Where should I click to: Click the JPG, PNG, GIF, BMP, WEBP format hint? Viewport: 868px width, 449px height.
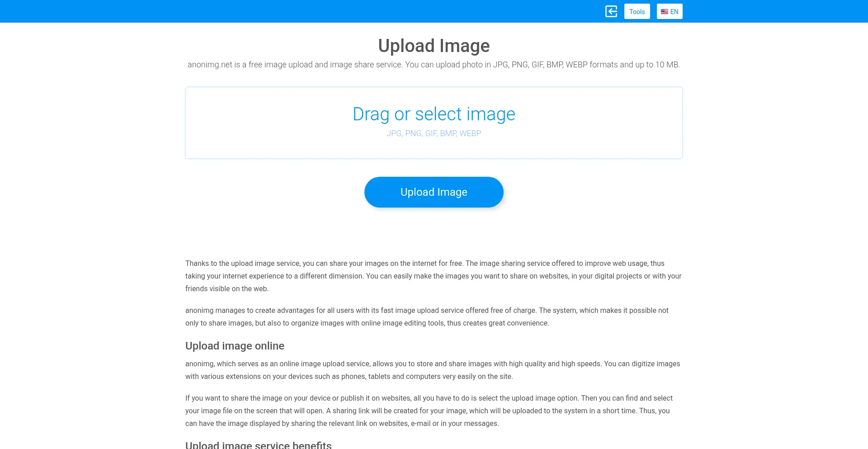pos(434,133)
